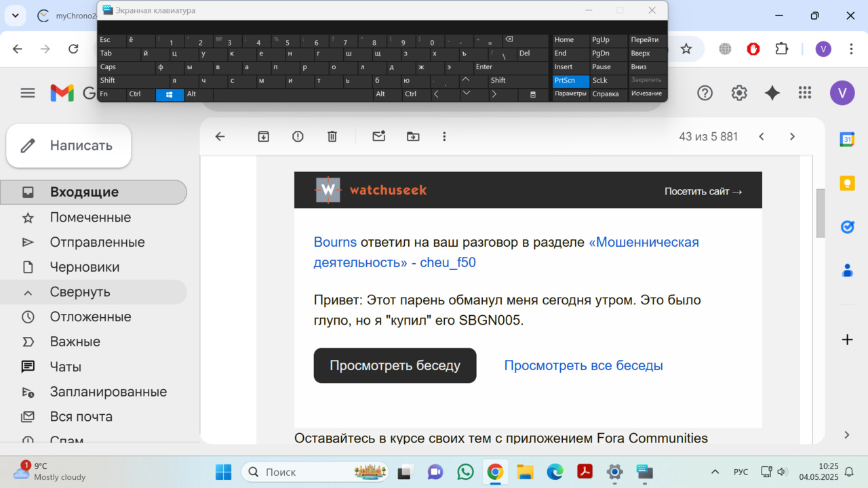Image resolution: width=868 pixels, height=488 pixels.
Task: Delete the email with trash icon
Action: pyautogui.click(x=332, y=136)
